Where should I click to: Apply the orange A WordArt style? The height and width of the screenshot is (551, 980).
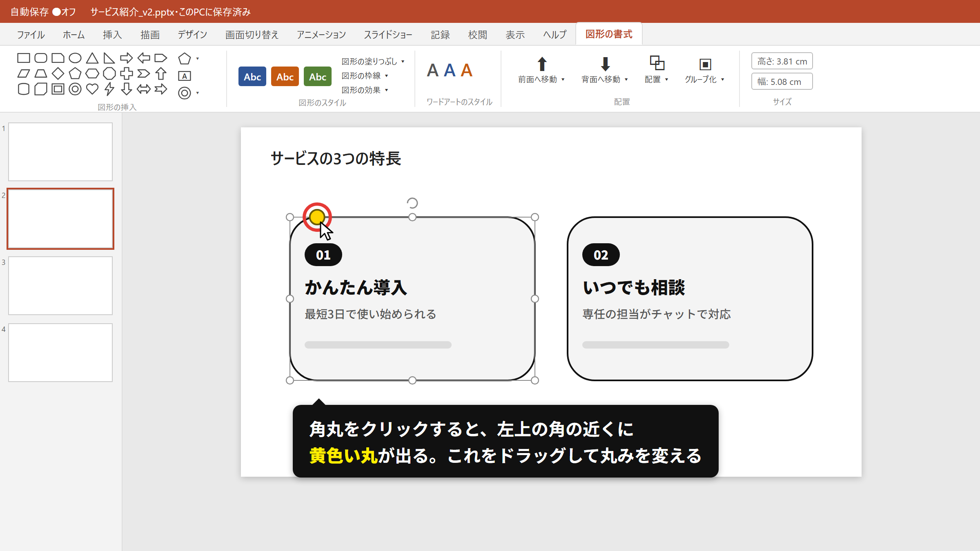click(466, 70)
